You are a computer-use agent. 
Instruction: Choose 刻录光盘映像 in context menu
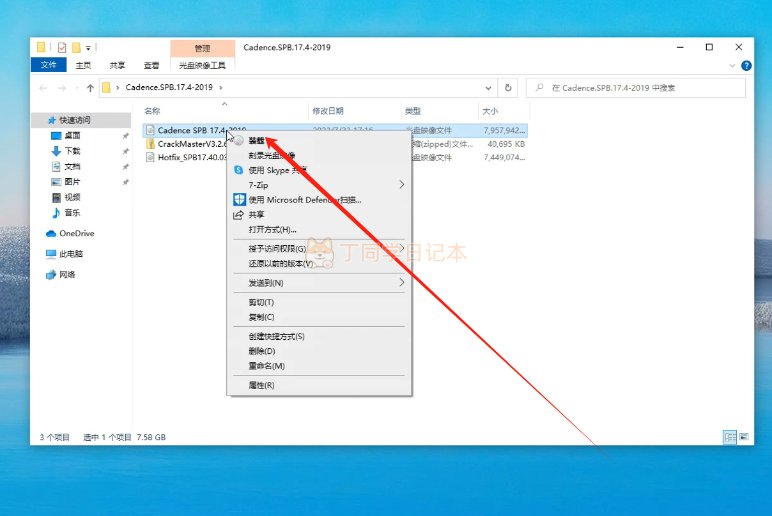click(x=272, y=155)
